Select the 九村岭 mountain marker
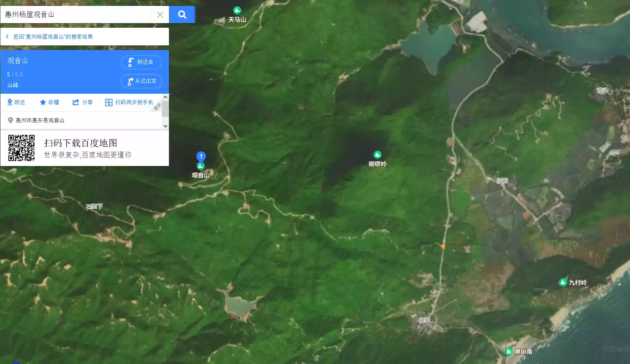 tap(563, 282)
